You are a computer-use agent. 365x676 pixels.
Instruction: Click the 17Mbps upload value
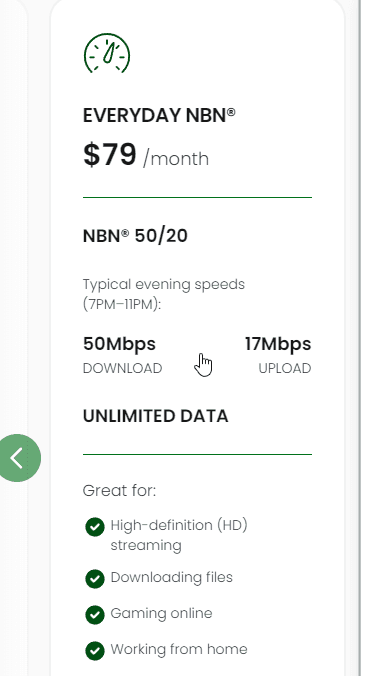[278, 344]
